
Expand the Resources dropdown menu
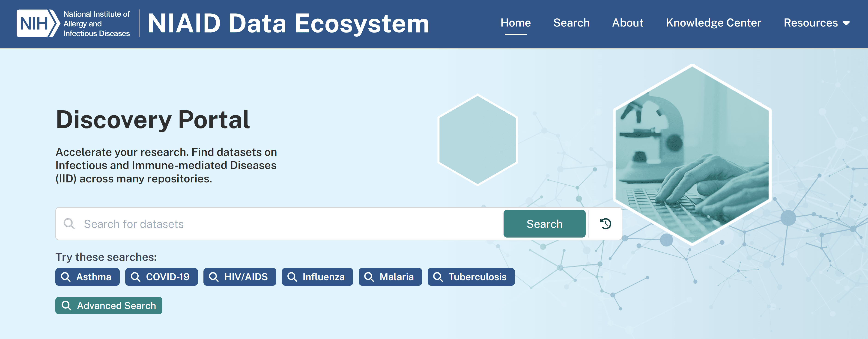(x=816, y=23)
